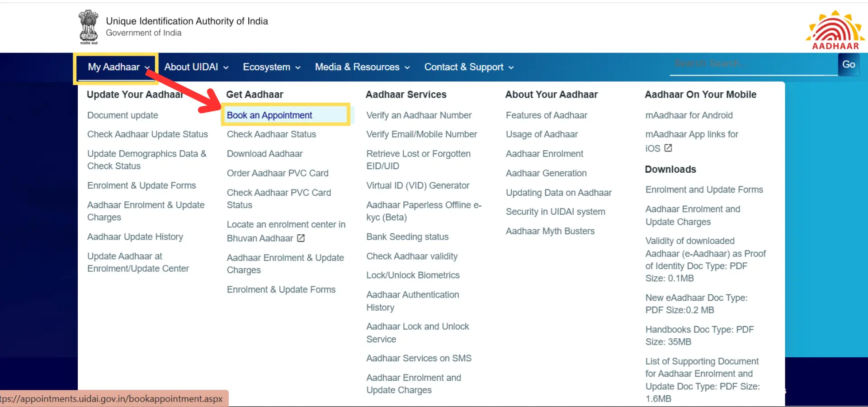The image size is (868, 407).
Task: Select Book an Appointment link
Action: coord(269,115)
